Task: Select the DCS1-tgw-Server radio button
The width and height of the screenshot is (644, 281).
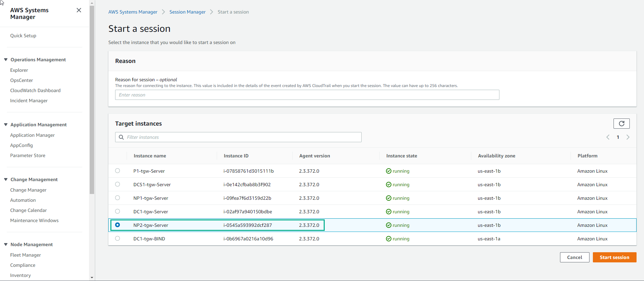Action: pos(117,184)
